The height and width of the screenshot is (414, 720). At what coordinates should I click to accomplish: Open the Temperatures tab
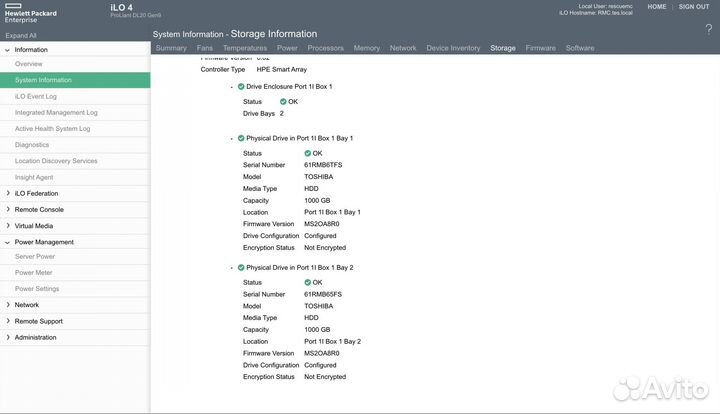pyautogui.click(x=245, y=48)
